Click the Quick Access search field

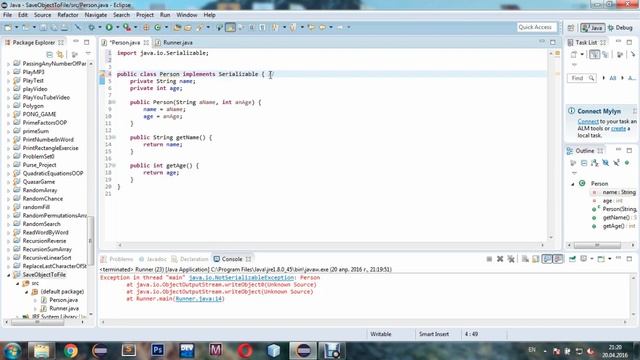536,27
